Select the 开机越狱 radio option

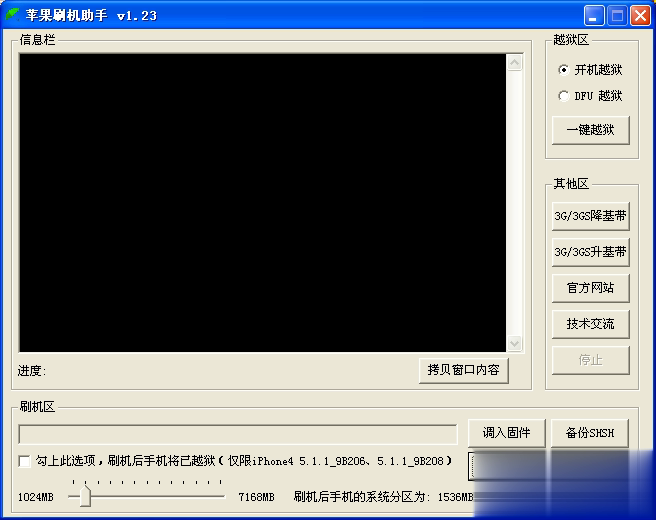(x=564, y=70)
